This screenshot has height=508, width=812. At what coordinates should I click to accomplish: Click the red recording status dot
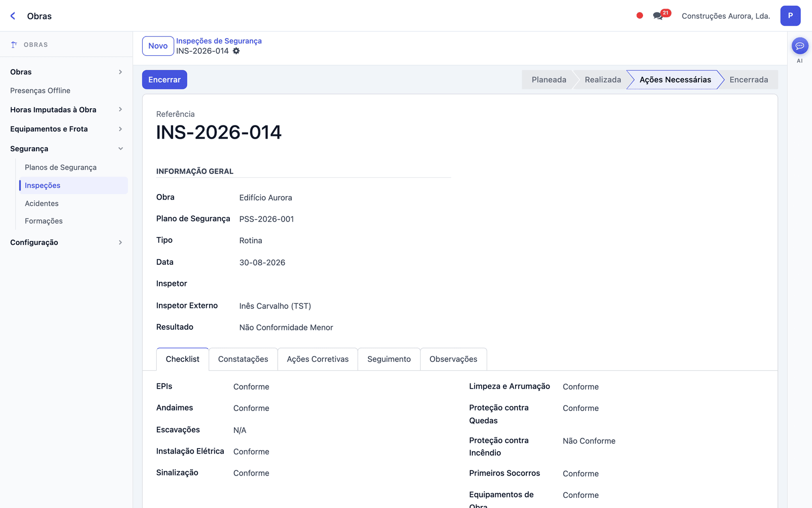pos(639,16)
